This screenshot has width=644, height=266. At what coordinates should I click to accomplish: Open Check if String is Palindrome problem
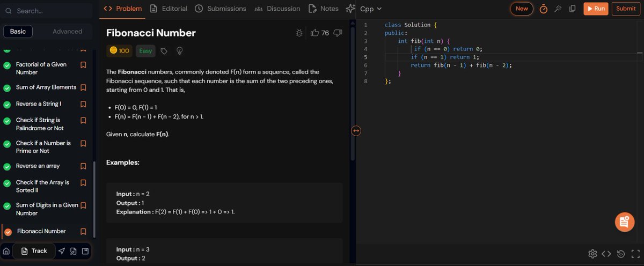tap(40, 124)
